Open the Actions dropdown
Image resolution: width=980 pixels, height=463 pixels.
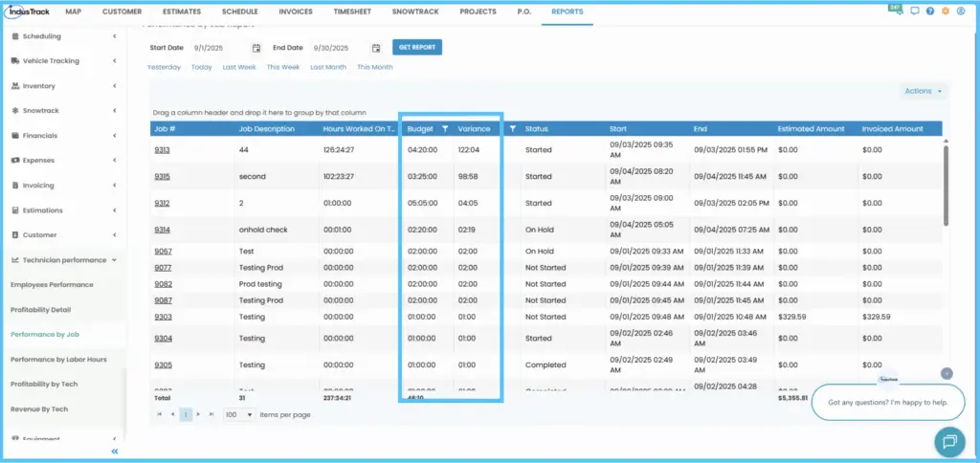[x=924, y=91]
